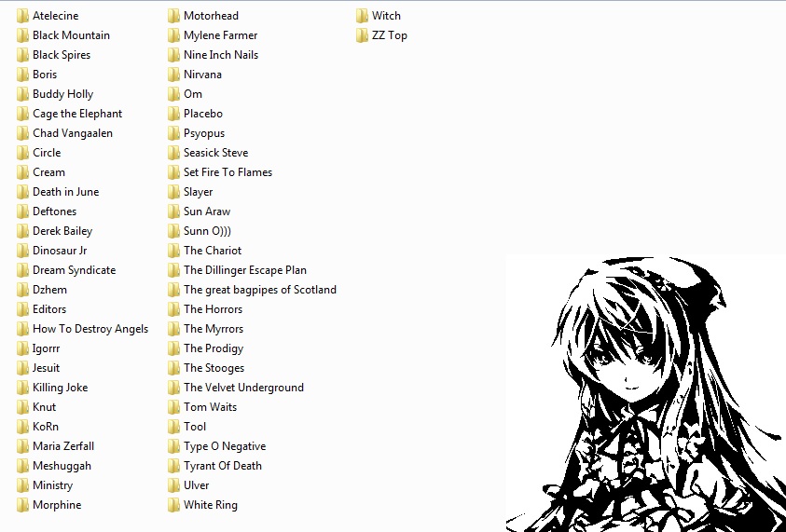This screenshot has width=786, height=532.
Task: Click the The Horrors folder icon
Action: click(x=174, y=309)
